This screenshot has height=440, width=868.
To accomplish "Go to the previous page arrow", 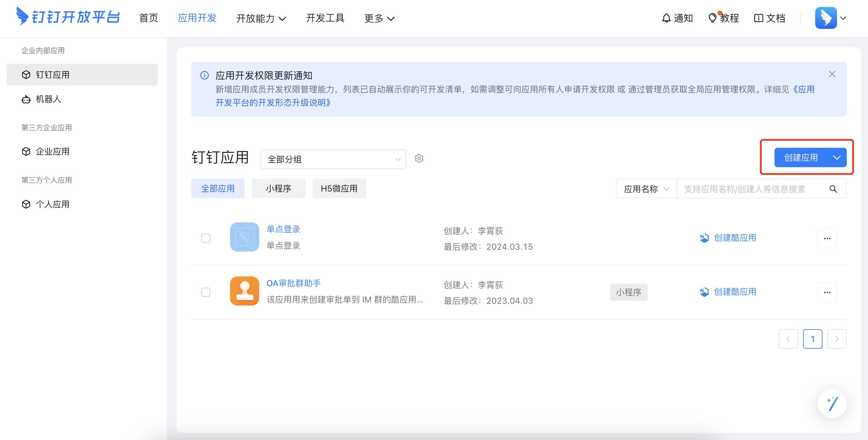I will click(x=788, y=339).
